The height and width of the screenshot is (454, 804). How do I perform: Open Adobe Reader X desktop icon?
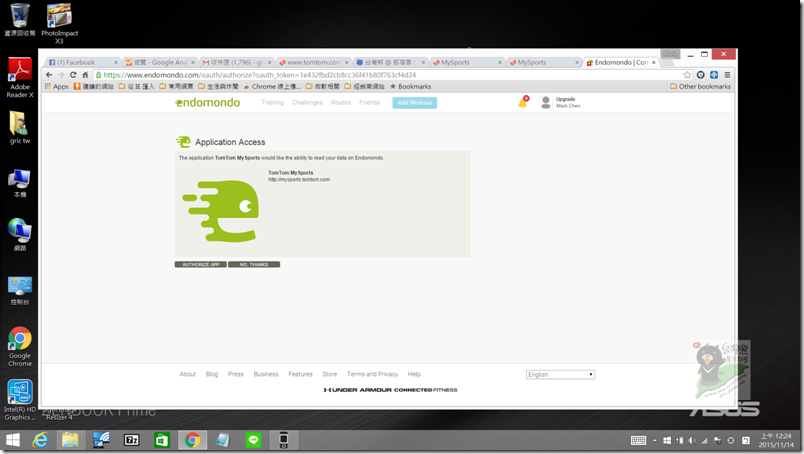point(19,77)
